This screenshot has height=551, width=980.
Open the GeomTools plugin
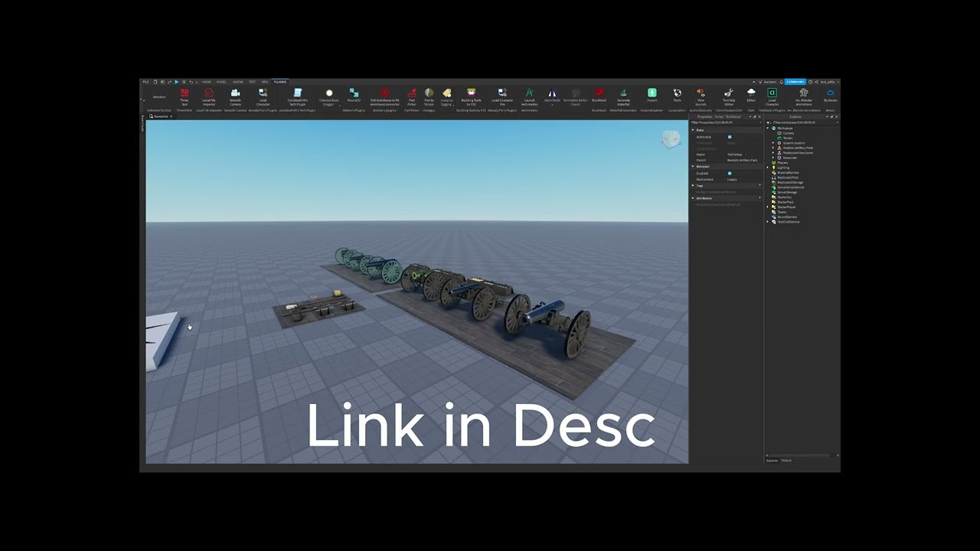point(552,96)
